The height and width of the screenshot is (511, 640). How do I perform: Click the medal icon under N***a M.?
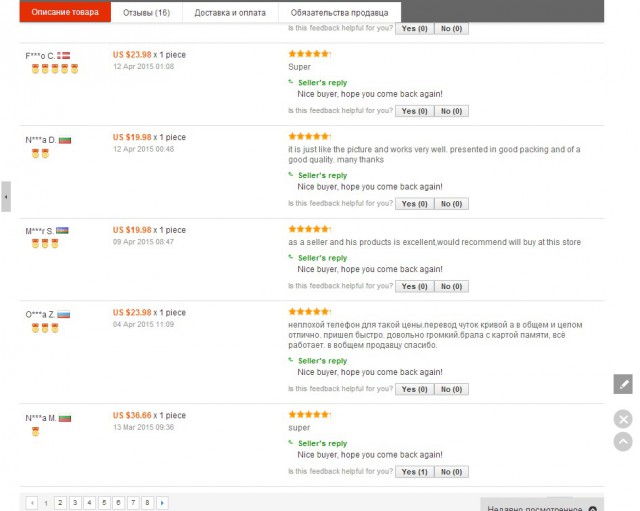tap(36, 432)
